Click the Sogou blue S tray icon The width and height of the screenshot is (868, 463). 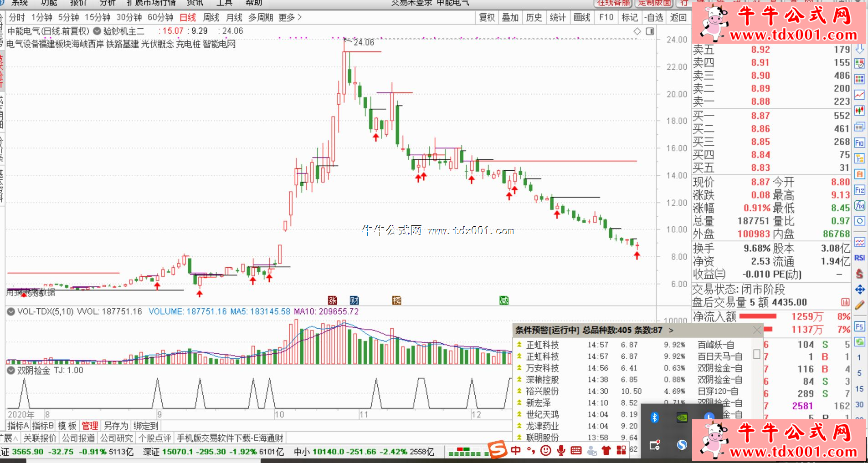(x=682, y=445)
